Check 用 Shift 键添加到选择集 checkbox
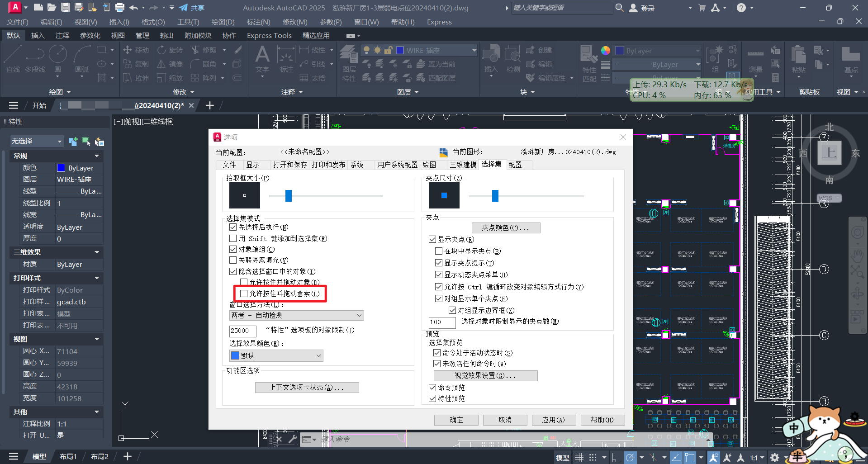The image size is (868, 464). (x=233, y=238)
